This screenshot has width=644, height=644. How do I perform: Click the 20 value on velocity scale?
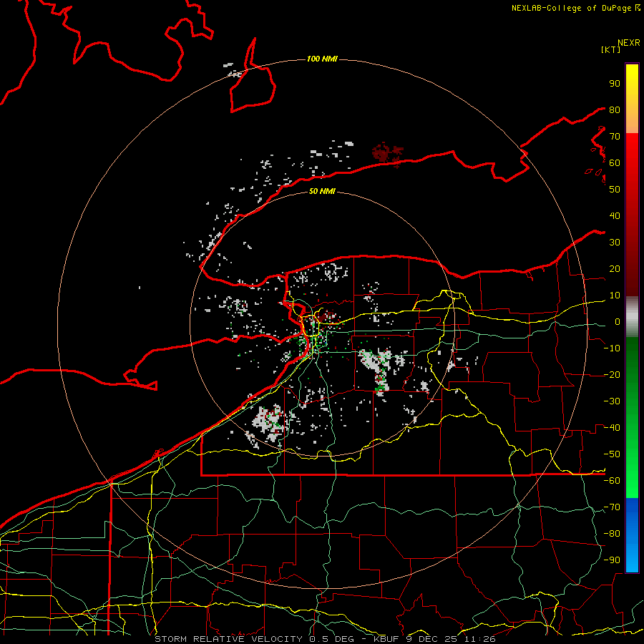click(615, 268)
